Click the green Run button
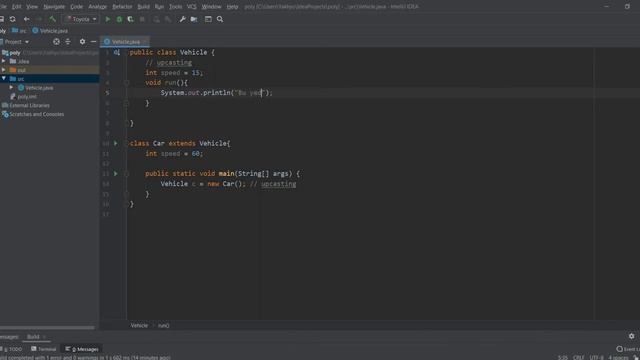This screenshot has height=360, width=640. [108, 19]
